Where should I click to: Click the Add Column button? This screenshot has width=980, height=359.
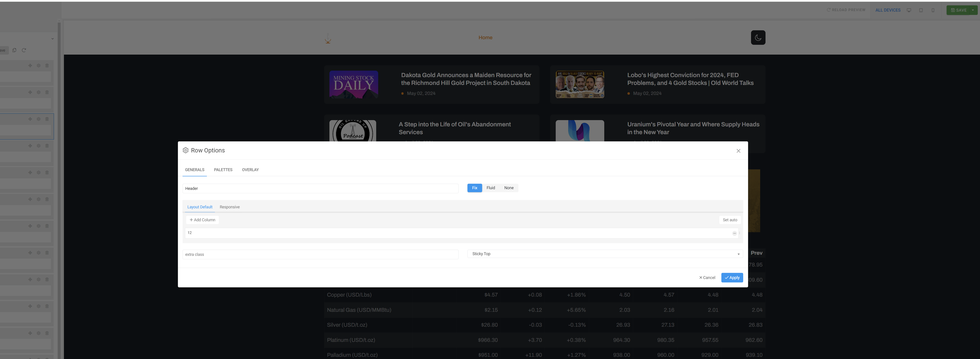(202, 220)
